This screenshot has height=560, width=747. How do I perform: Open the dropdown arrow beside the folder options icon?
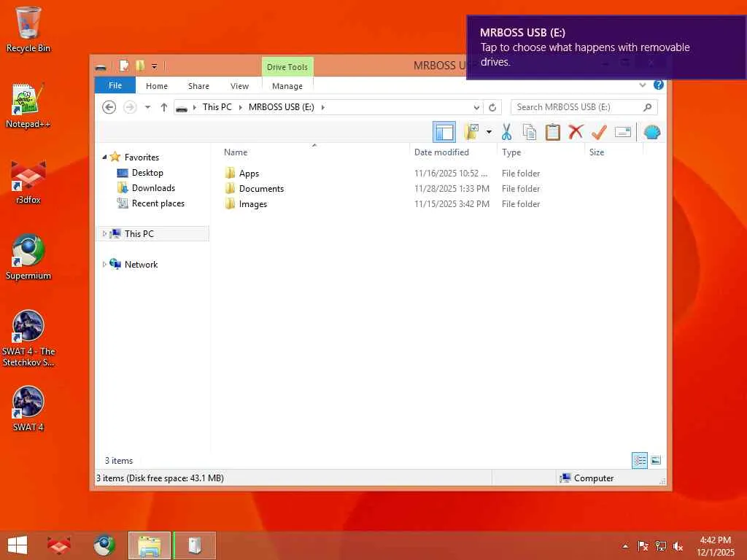(489, 132)
